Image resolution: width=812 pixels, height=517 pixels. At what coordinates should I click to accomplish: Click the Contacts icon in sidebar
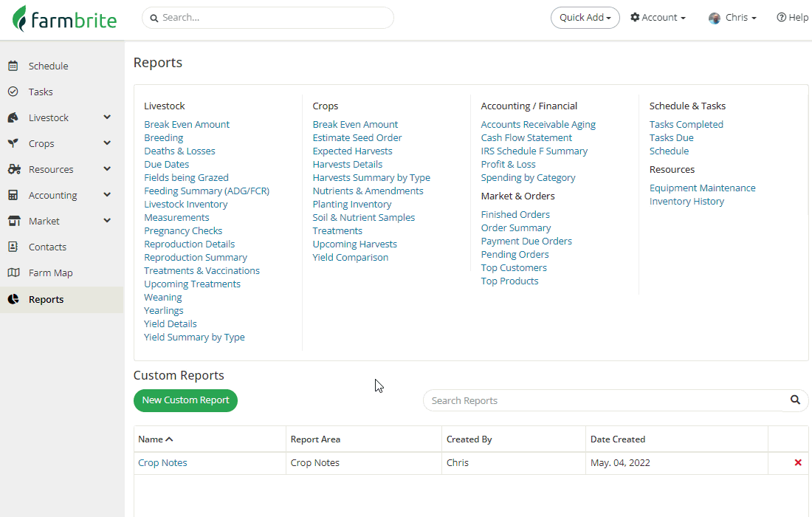tap(13, 247)
